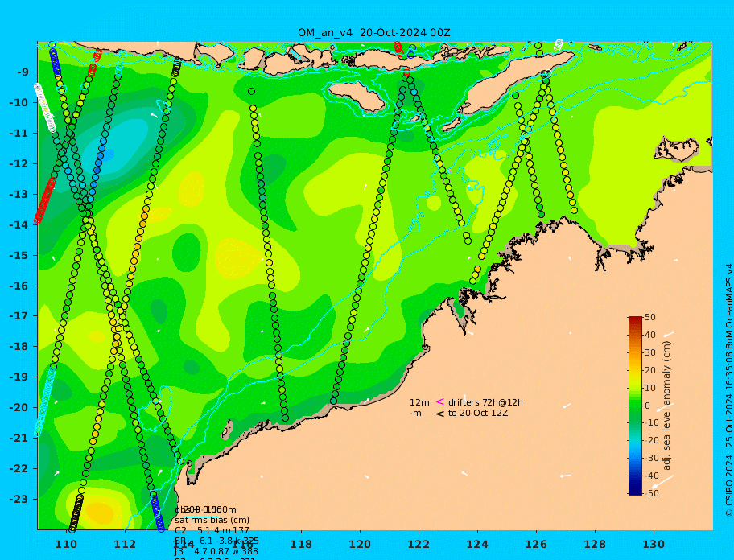The width and height of the screenshot is (734, 560).
Task: Click the latitude label -12
Action: click(19, 164)
